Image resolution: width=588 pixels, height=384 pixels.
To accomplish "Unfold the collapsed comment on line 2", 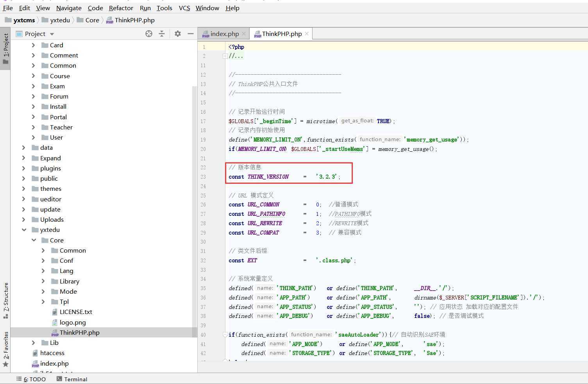I will point(225,56).
